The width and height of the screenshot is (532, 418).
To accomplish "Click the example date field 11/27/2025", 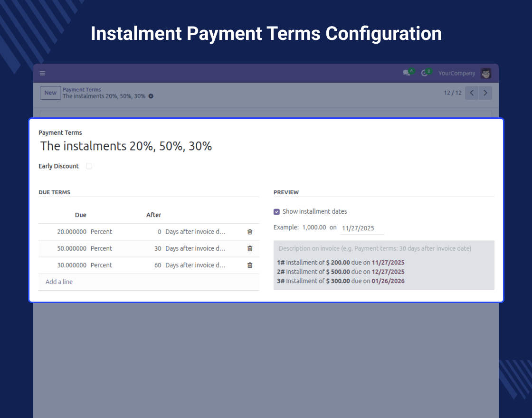I will [362, 228].
